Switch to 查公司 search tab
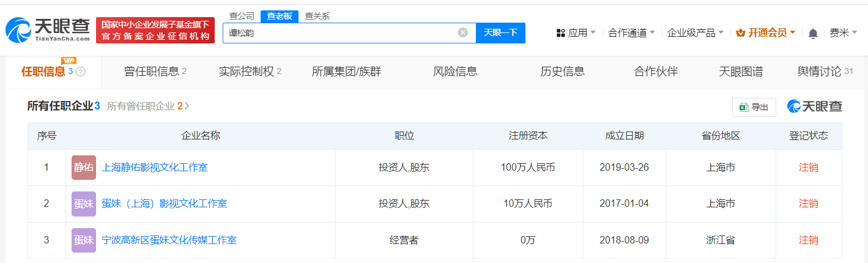The height and width of the screenshot is (263, 868). (x=241, y=17)
